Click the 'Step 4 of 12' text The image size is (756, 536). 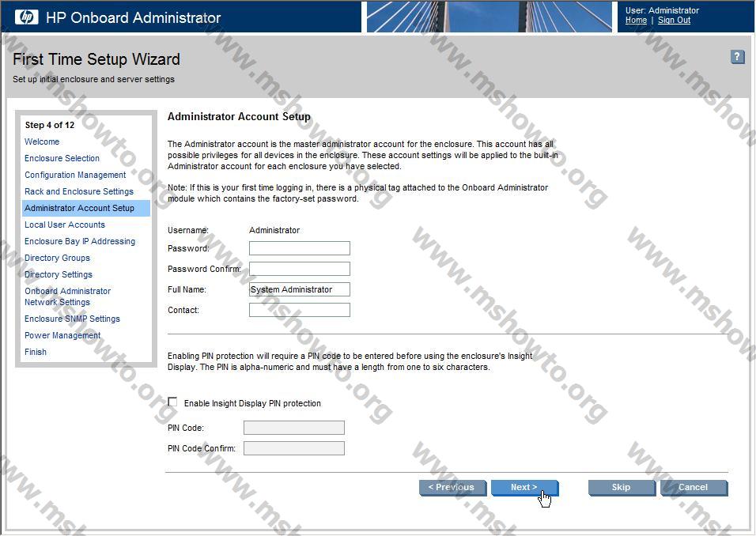(50, 125)
